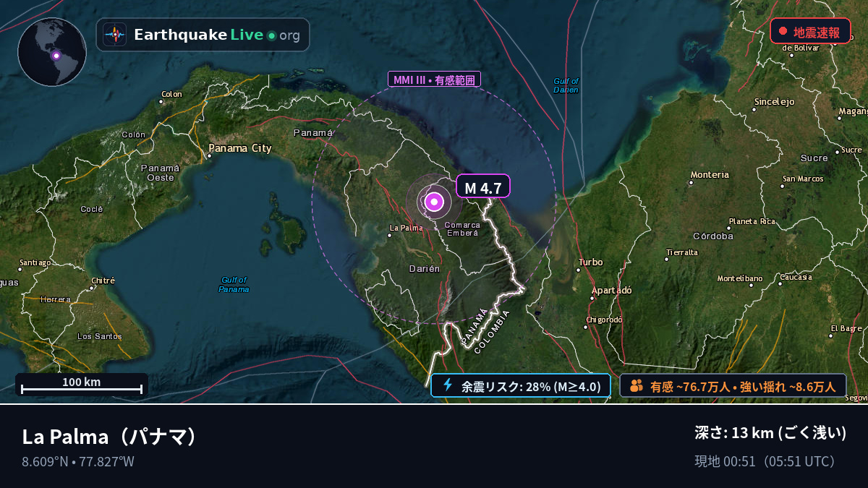
Task: Click the Darién province label
Action: click(x=425, y=268)
